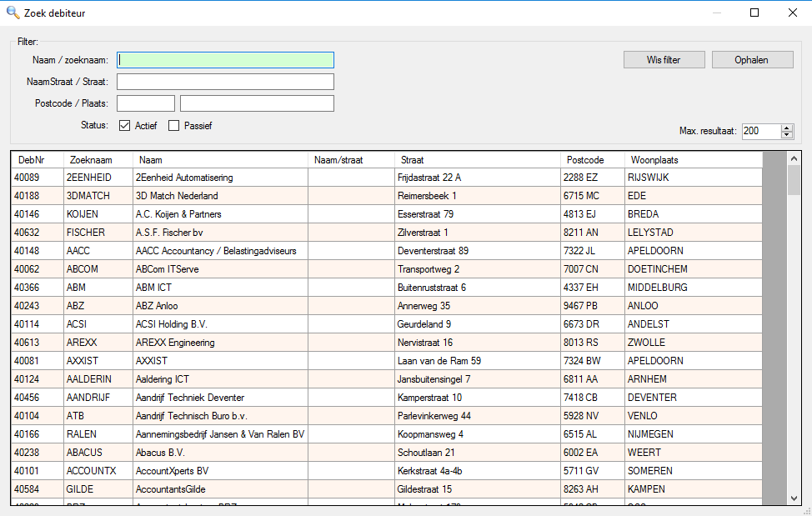812x516 pixels.
Task: Enable the Passief status checkbox
Action: [174, 126]
